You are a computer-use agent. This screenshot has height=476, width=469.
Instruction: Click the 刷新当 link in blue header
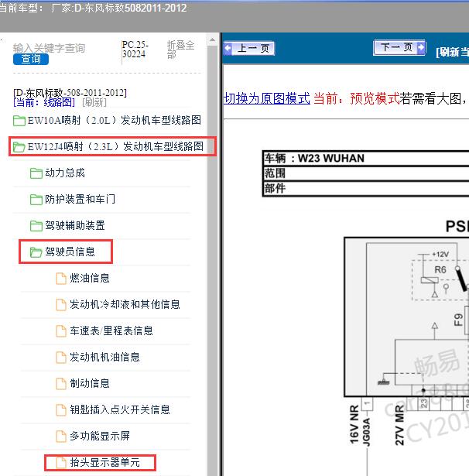pos(452,52)
